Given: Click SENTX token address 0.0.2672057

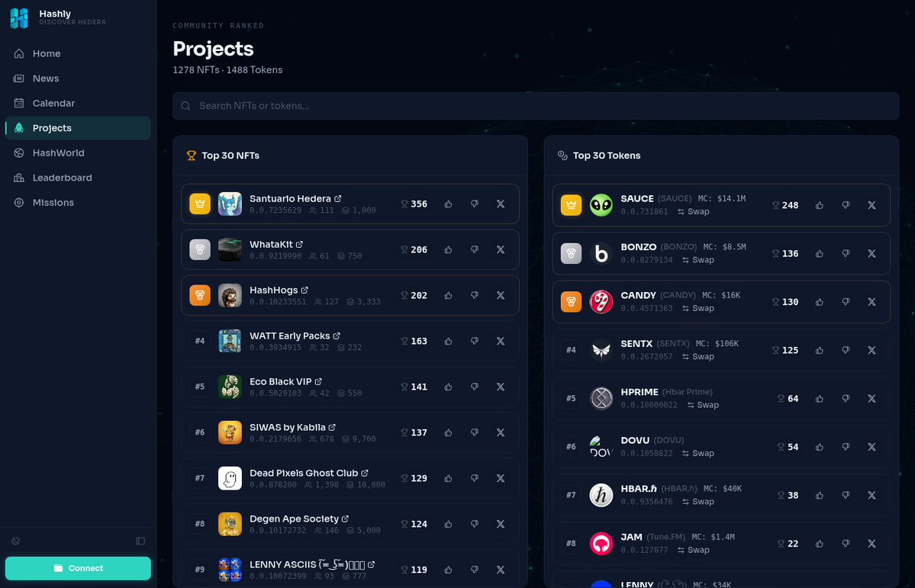Looking at the screenshot, I should click(646, 356).
